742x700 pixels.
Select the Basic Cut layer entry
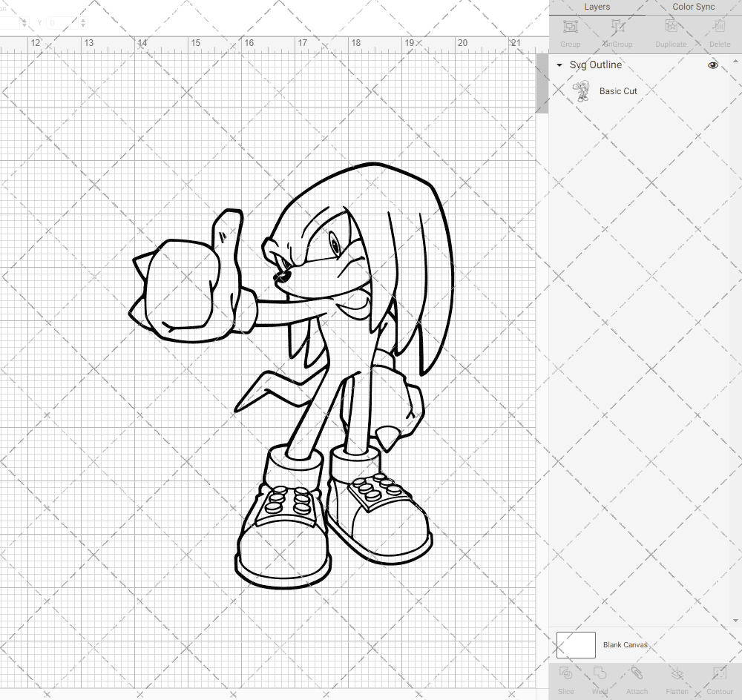click(617, 90)
